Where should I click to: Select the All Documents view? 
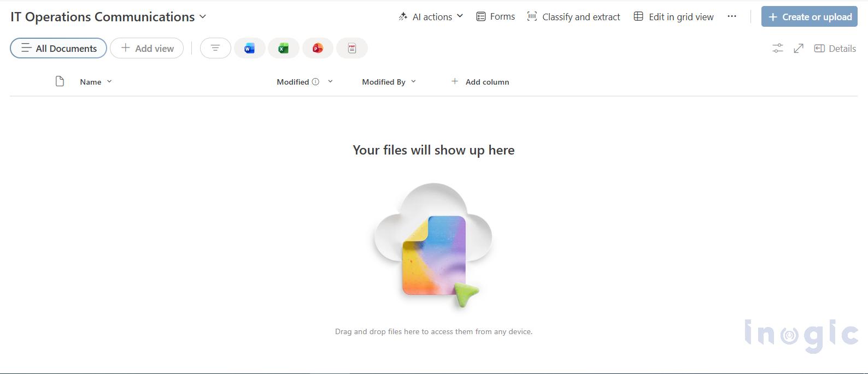[x=58, y=49]
